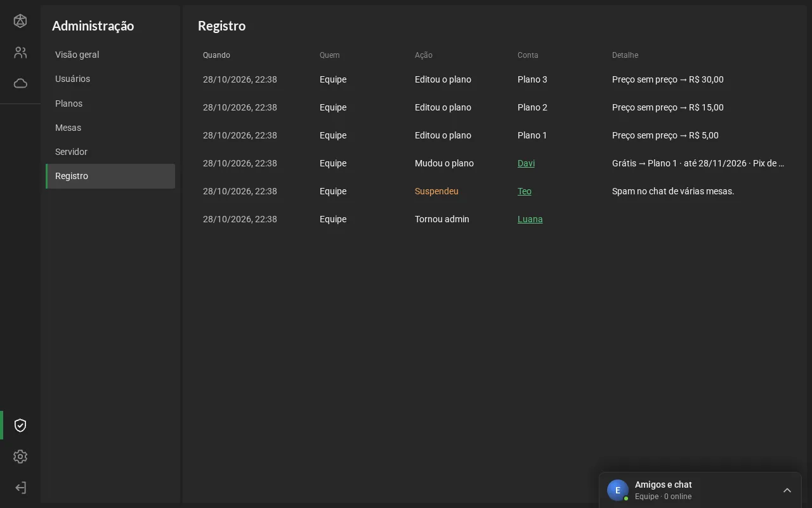
Task: Select Mesas in admin menu
Action: 110,128
